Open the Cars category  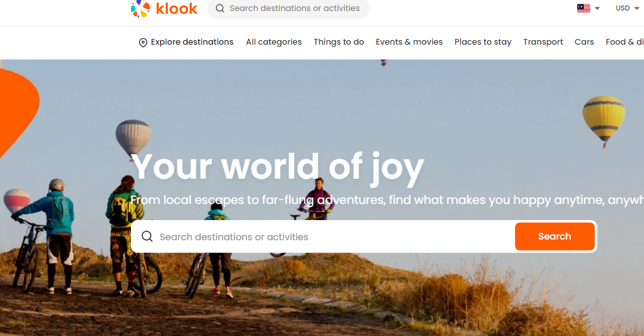584,42
